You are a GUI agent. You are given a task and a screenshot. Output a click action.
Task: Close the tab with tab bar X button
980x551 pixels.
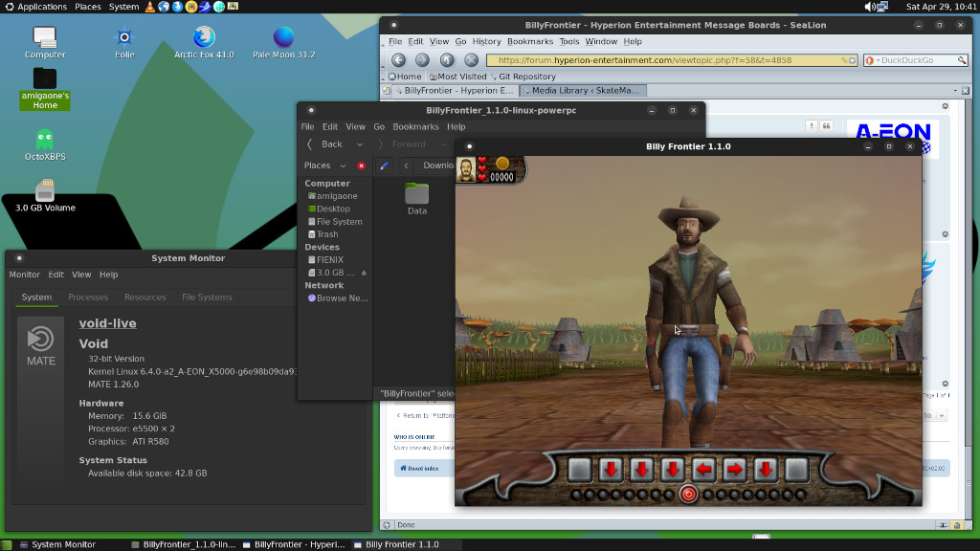pyautogui.click(x=966, y=91)
